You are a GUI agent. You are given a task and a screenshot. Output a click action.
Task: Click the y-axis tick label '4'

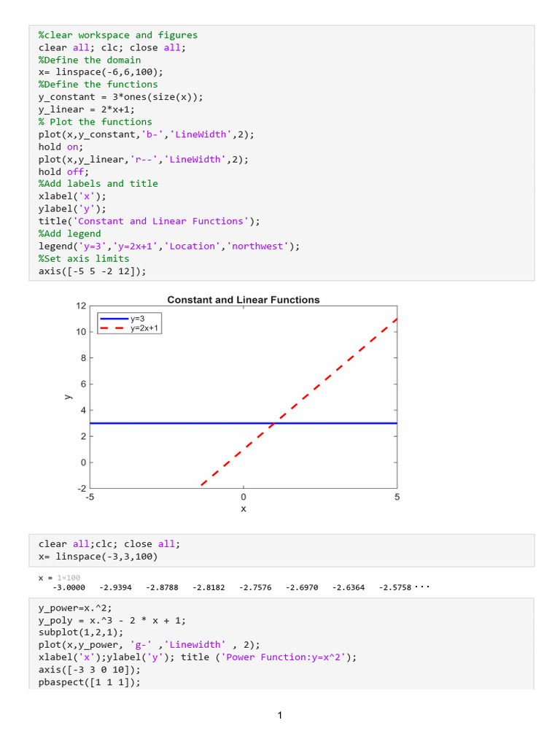(x=83, y=410)
